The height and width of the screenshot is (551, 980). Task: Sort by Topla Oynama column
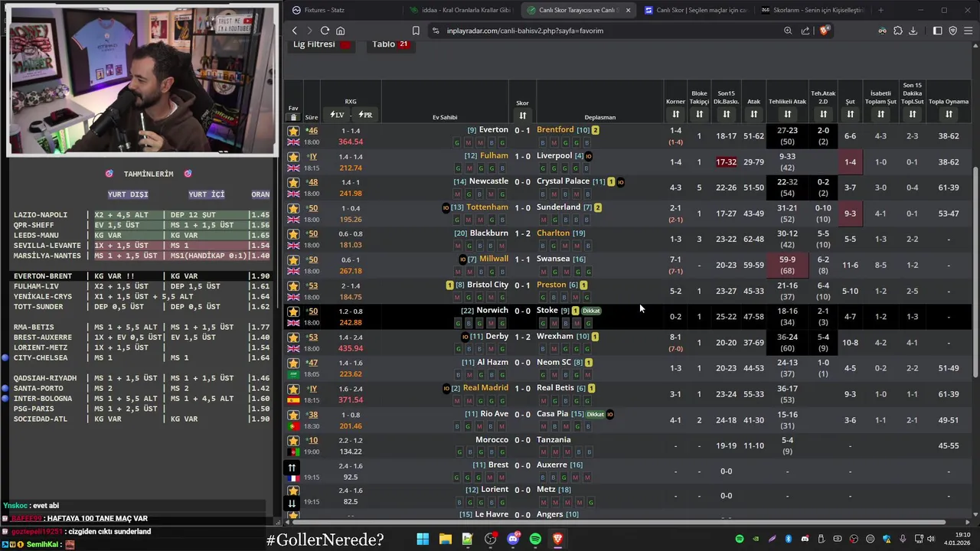(x=949, y=114)
